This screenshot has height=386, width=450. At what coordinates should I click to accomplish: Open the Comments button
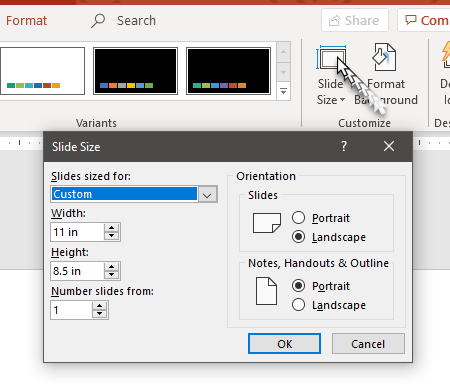(425, 20)
